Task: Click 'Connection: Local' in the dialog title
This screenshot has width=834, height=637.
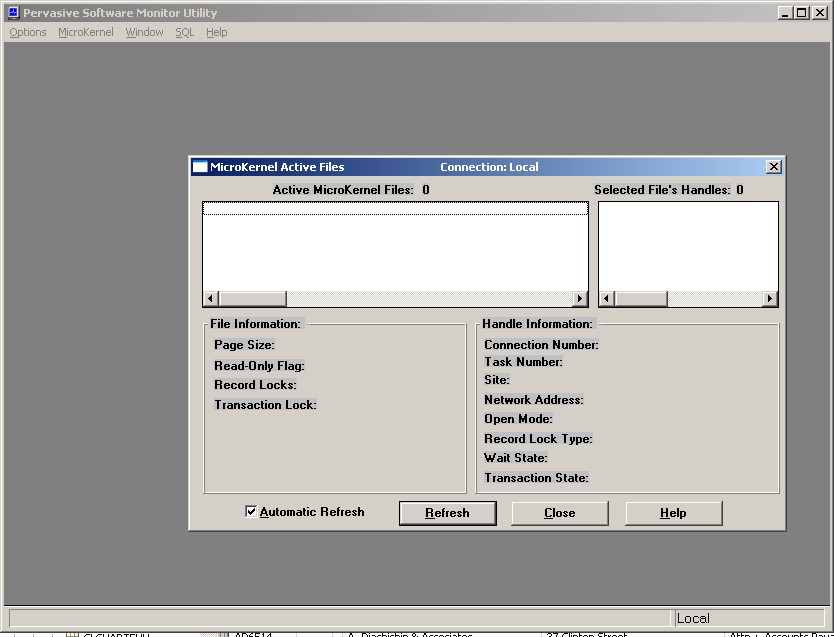Action: point(489,167)
